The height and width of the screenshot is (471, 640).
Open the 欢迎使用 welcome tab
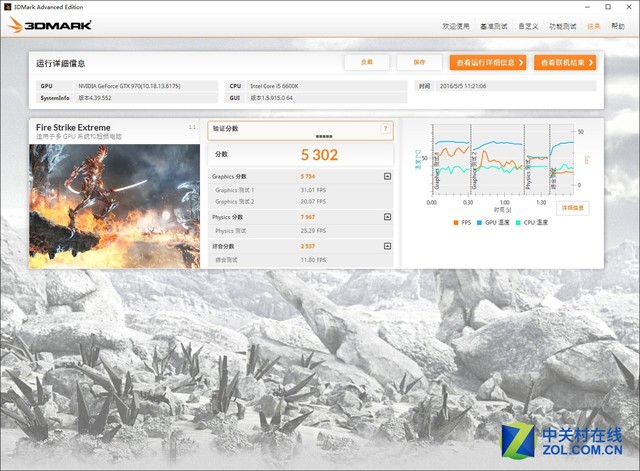point(454,26)
